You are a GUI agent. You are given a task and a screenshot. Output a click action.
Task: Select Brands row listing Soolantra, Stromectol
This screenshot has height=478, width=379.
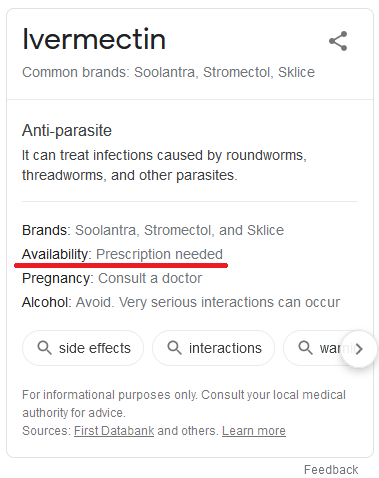click(153, 230)
